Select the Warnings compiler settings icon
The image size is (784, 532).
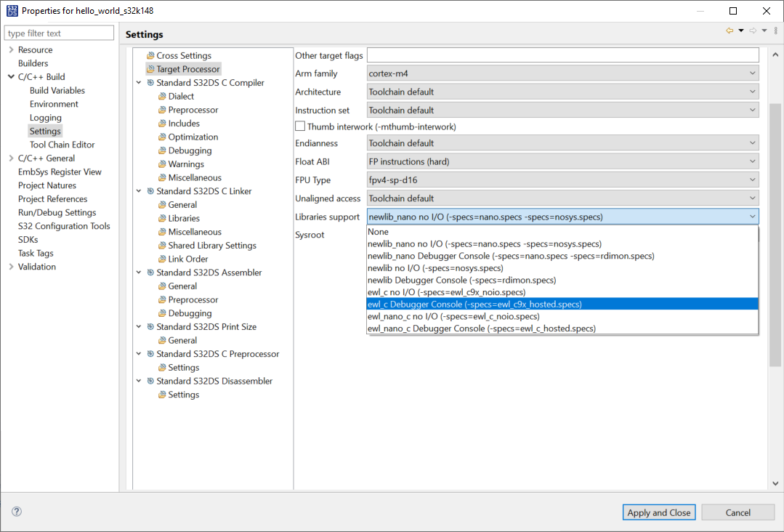click(x=161, y=164)
